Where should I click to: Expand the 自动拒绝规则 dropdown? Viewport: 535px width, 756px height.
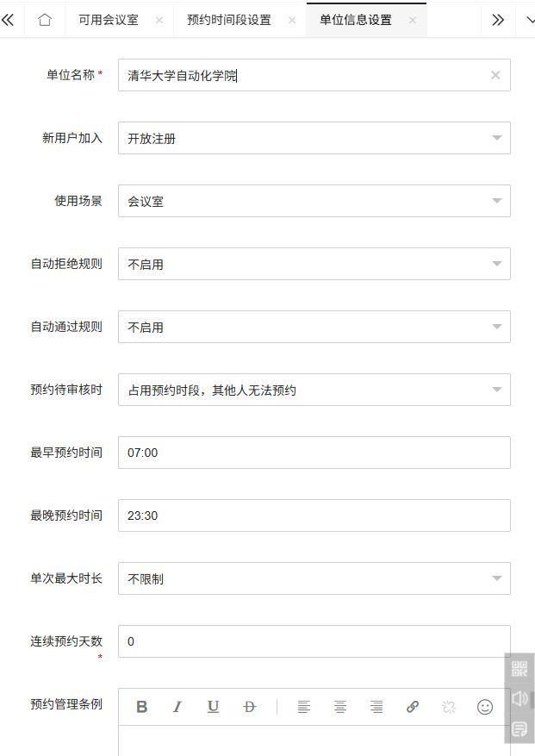pos(497,264)
